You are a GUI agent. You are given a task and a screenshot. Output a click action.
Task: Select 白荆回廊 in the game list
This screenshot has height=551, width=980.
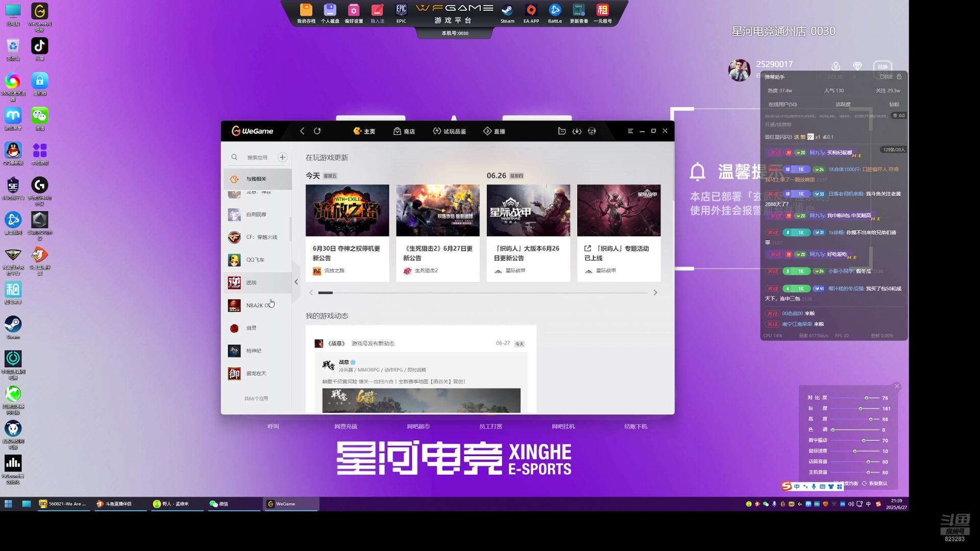click(x=258, y=215)
